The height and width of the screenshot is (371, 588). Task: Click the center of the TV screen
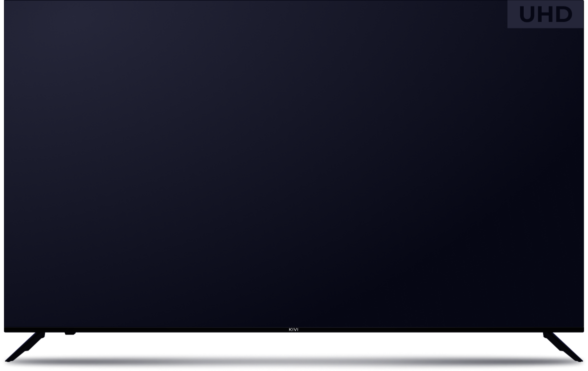pos(294,164)
